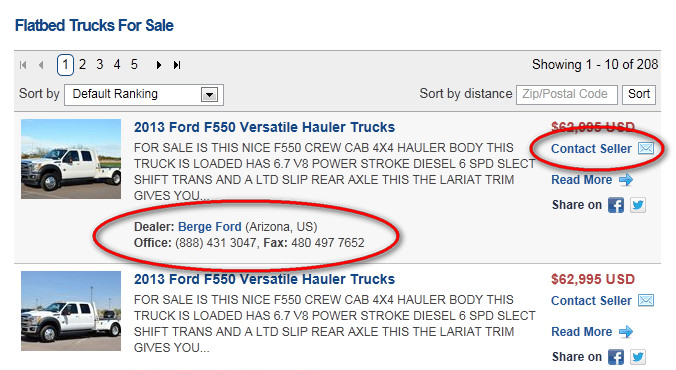Go to the next page with the arrow

[x=159, y=65]
